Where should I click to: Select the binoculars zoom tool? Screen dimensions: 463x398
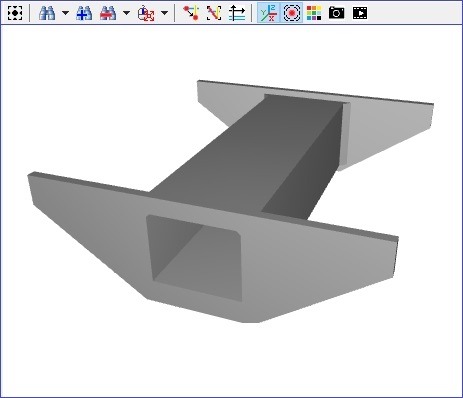tap(47, 13)
